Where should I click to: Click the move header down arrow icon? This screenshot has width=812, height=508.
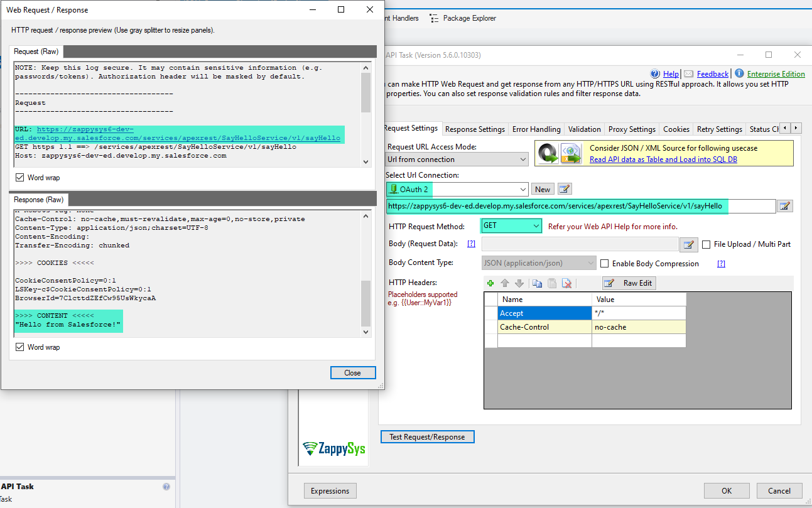pos(519,283)
